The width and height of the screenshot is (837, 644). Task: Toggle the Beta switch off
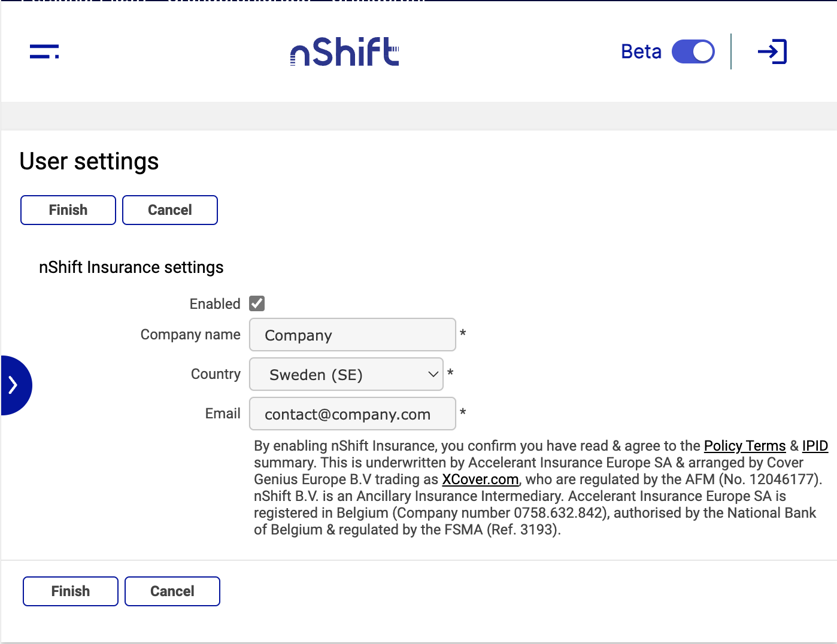[x=693, y=51]
